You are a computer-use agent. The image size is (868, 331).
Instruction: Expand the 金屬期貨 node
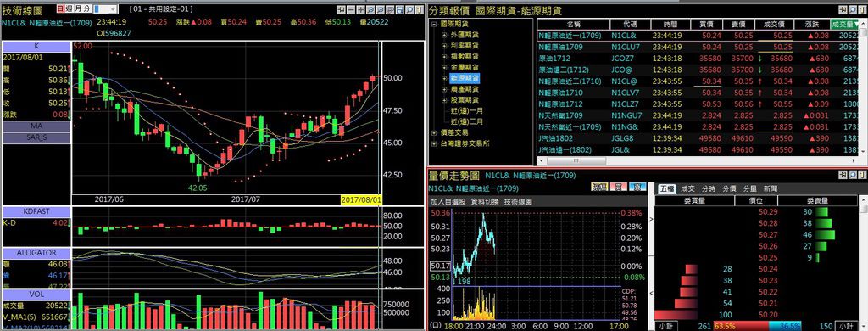click(444, 67)
